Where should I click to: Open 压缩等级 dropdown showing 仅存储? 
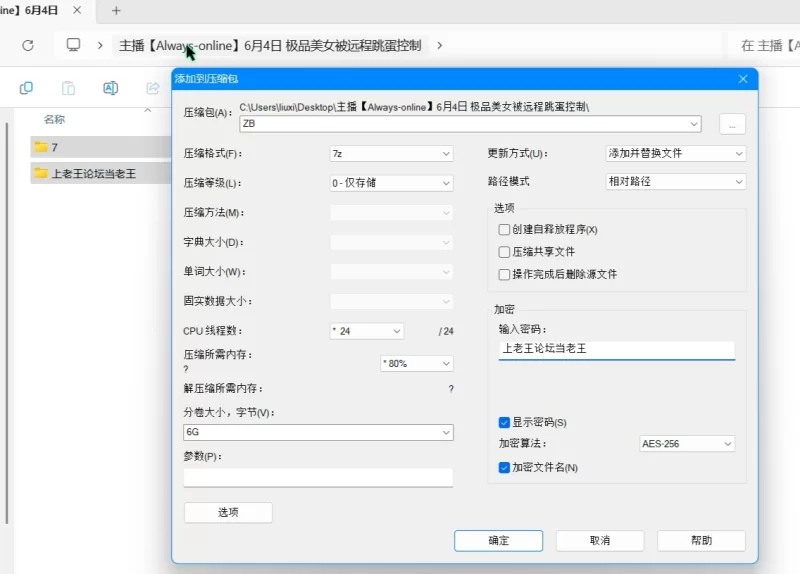(391, 183)
